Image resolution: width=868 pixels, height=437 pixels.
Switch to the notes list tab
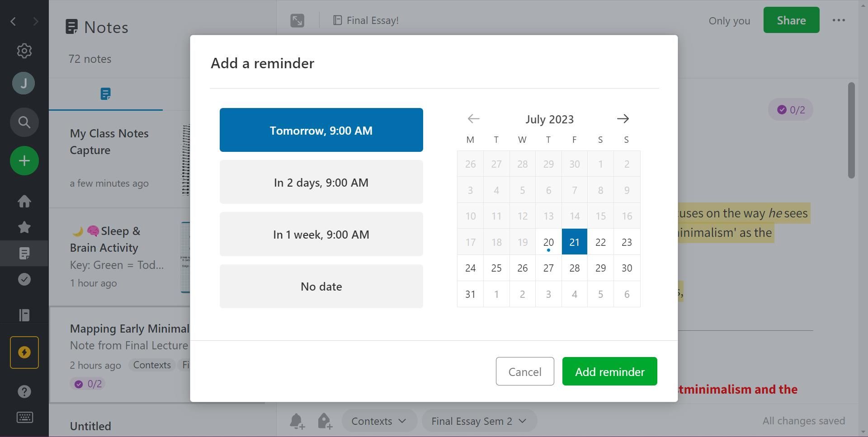(106, 94)
